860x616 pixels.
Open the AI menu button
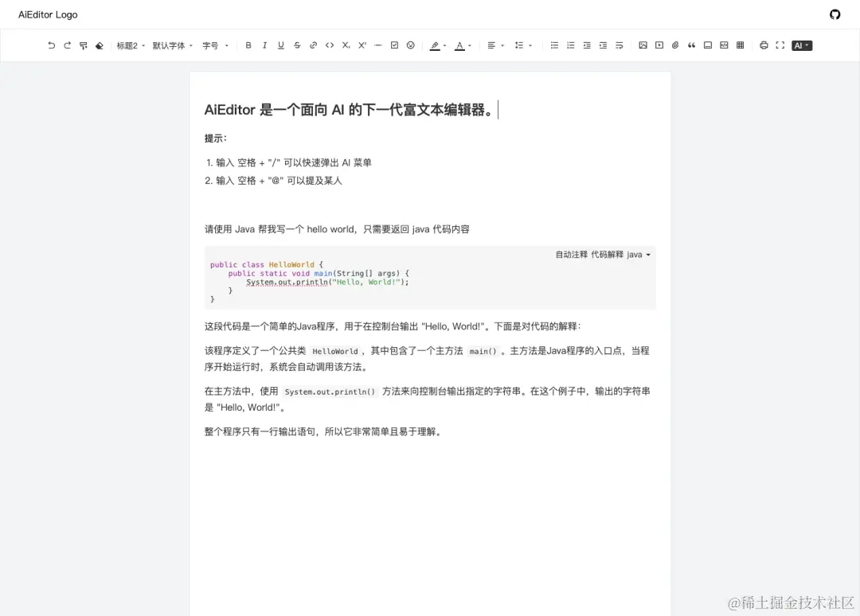[802, 45]
